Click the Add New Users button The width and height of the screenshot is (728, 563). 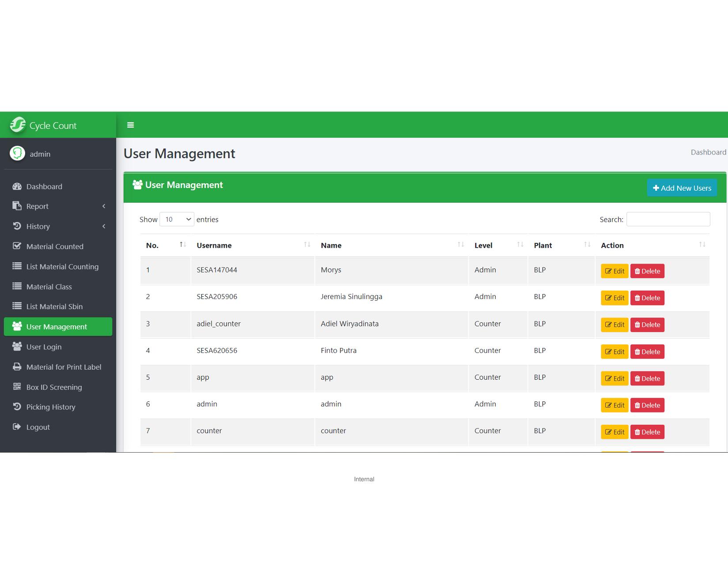point(682,188)
